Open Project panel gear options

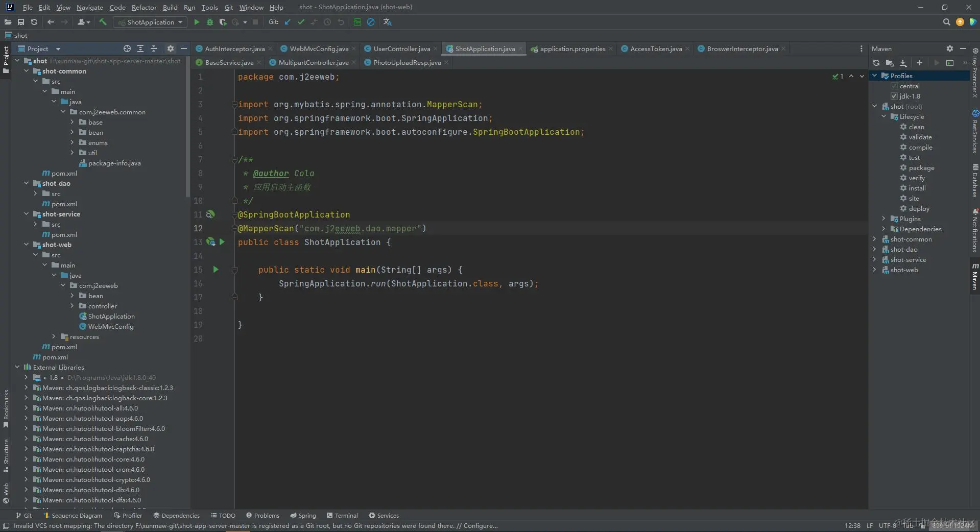(171, 49)
